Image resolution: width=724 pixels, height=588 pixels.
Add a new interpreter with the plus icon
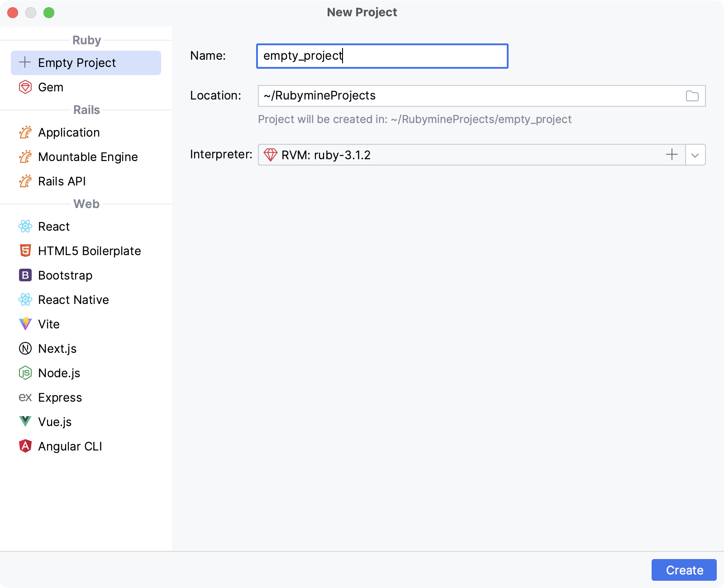coord(672,154)
